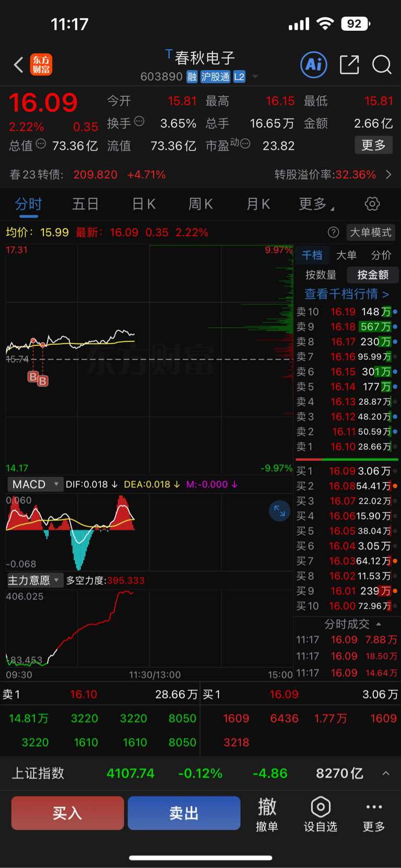
Task: Tap the first B buy marker on chart
Action: click(33, 377)
